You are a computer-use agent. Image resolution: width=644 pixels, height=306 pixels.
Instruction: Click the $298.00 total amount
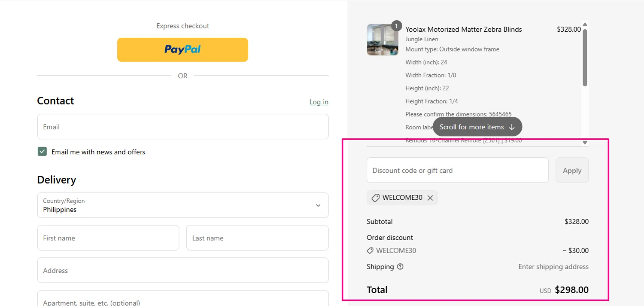point(572,290)
